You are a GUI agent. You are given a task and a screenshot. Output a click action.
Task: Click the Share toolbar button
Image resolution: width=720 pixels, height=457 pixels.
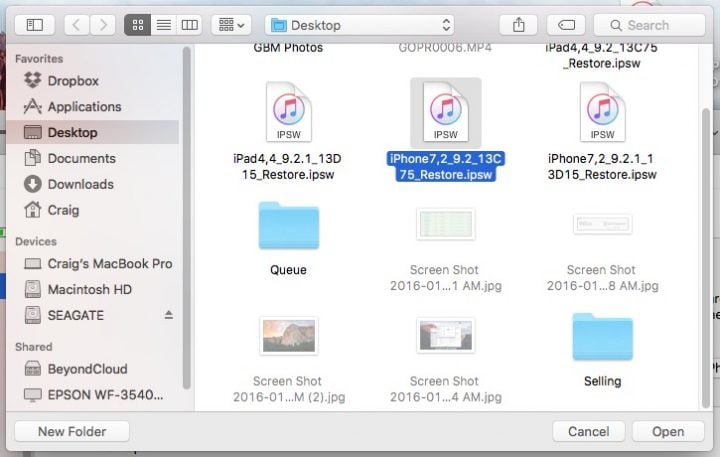click(x=518, y=25)
